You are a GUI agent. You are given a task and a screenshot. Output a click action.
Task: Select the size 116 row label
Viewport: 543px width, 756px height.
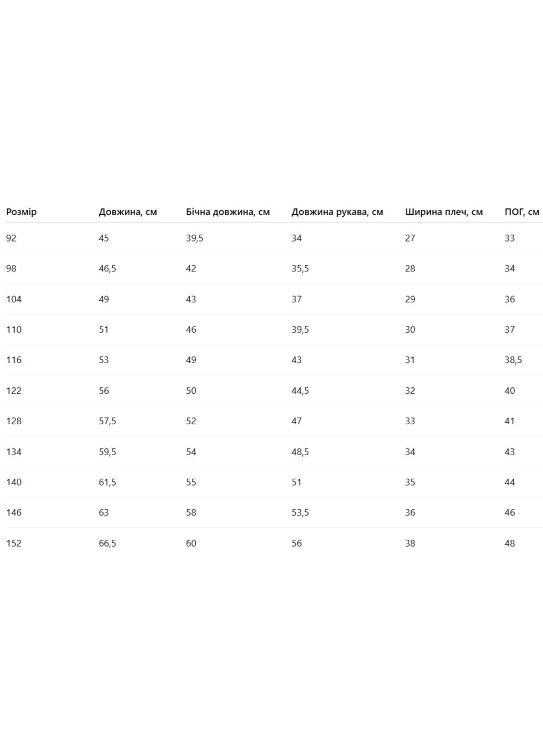pyautogui.click(x=14, y=360)
